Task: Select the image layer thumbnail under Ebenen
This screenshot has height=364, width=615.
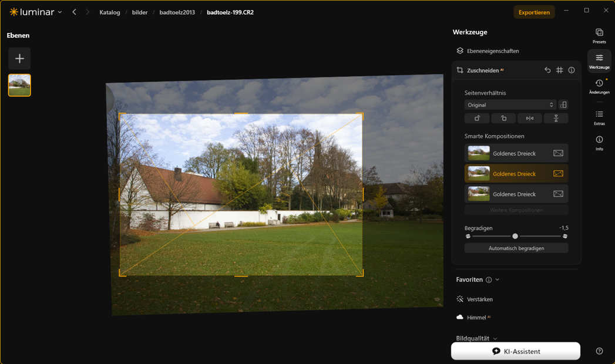Action: 19,85
